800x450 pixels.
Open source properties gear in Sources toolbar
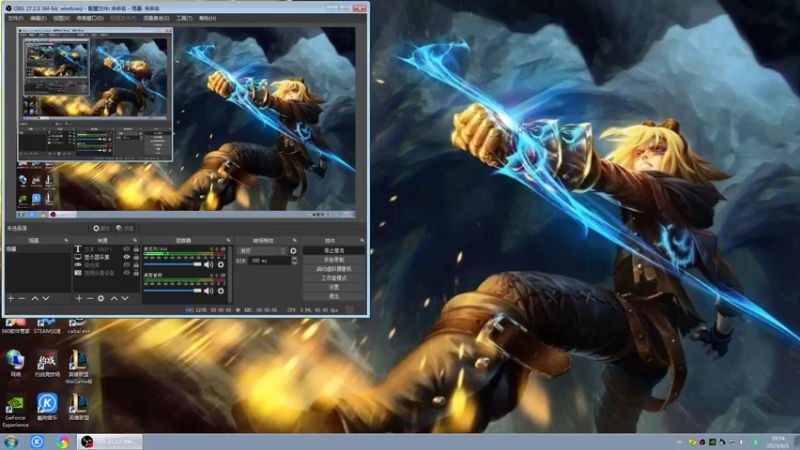(x=101, y=298)
